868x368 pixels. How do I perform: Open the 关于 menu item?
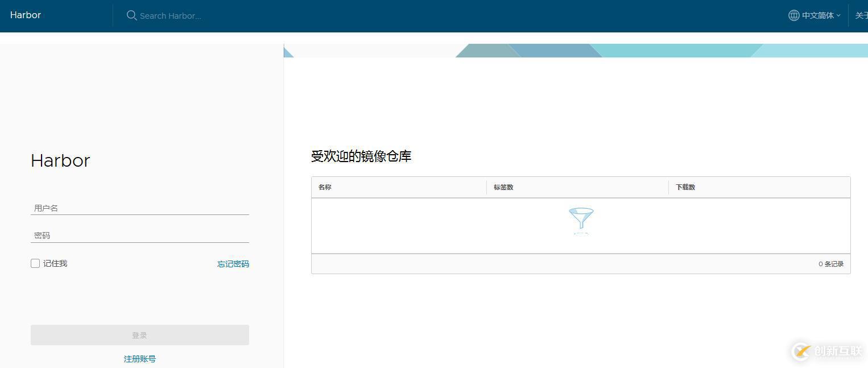861,15
